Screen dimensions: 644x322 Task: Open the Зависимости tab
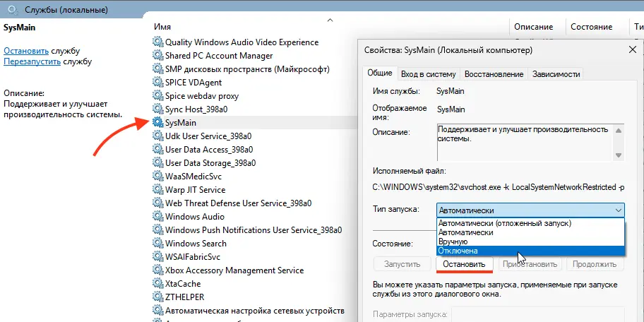click(x=556, y=74)
